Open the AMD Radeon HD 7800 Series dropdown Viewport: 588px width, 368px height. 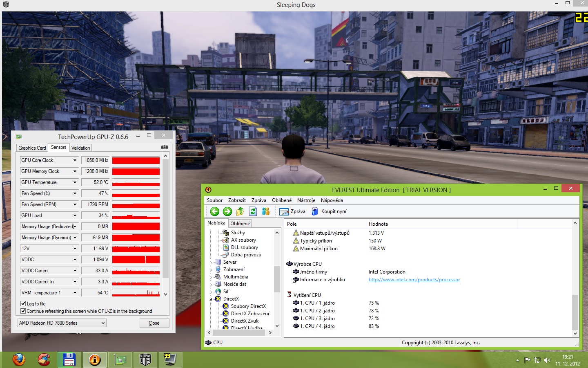[x=62, y=323]
